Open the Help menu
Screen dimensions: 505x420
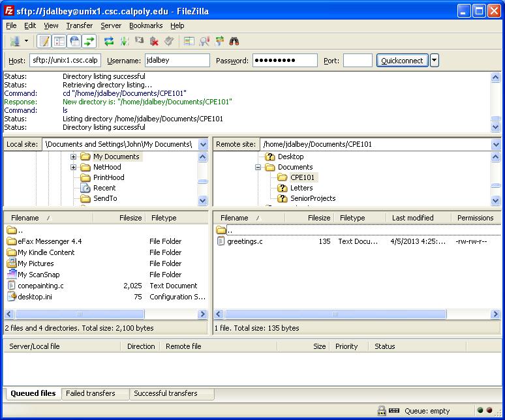(177, 25)
